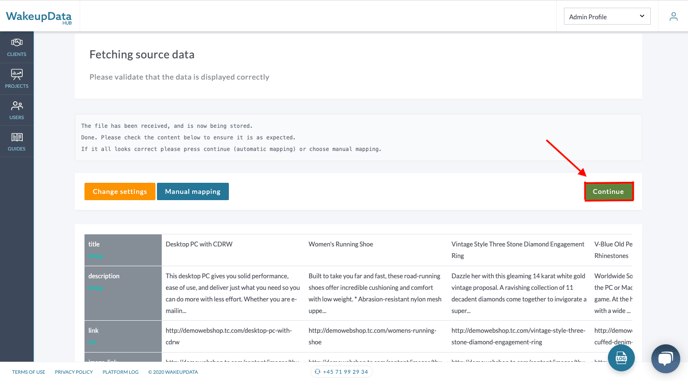Select the link field header cell

(123, 336)
